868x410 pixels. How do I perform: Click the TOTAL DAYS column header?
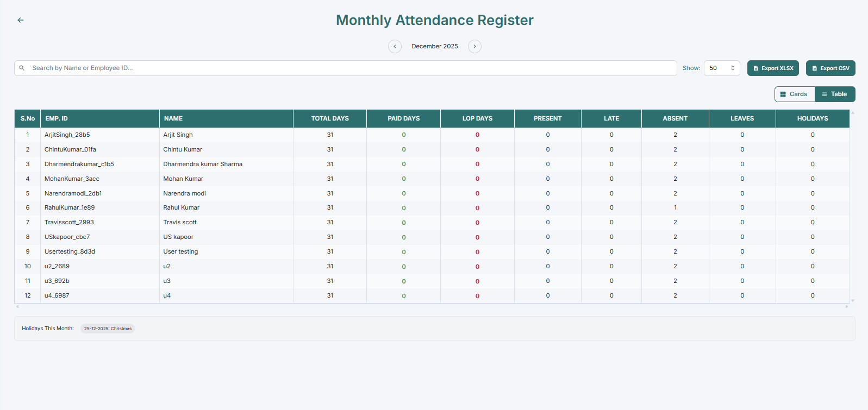coord(330,118)
